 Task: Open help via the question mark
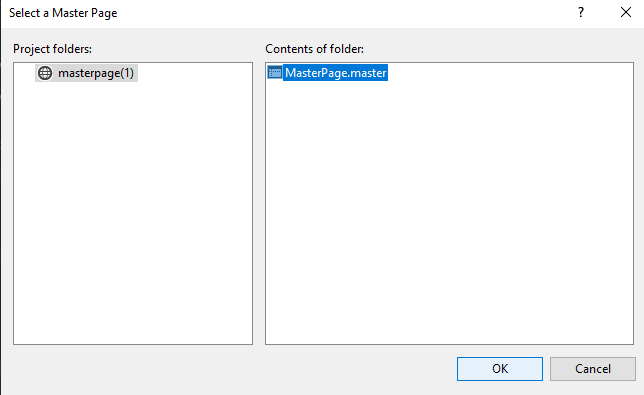click(581, 13)
